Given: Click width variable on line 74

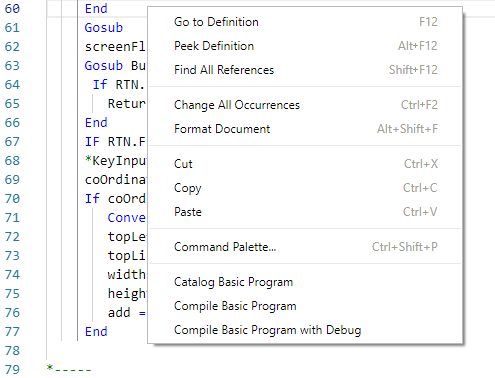Looking at the screenshot, I should [x=127, y=275].
